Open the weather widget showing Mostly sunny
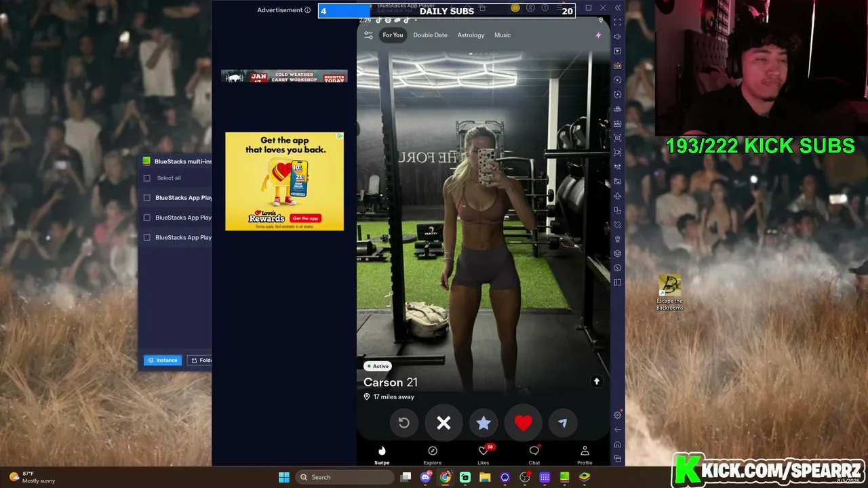The image size is (868, 488). [x=31, y=477]
